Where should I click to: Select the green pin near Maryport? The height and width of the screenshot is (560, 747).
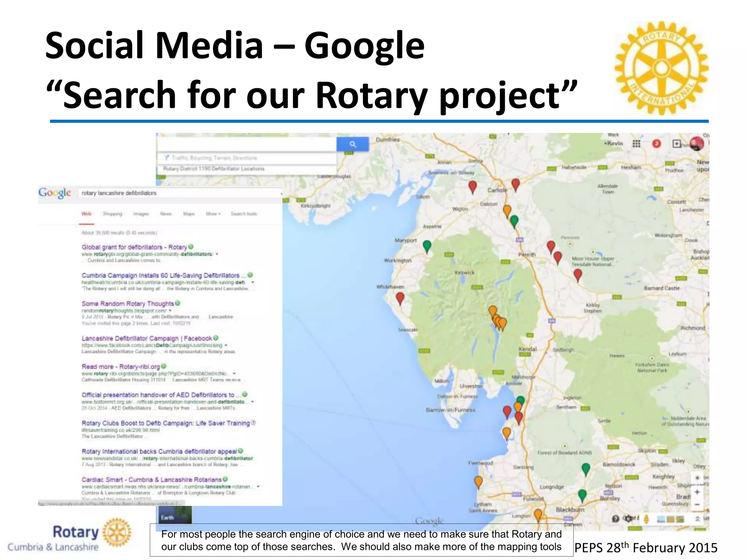427,246
